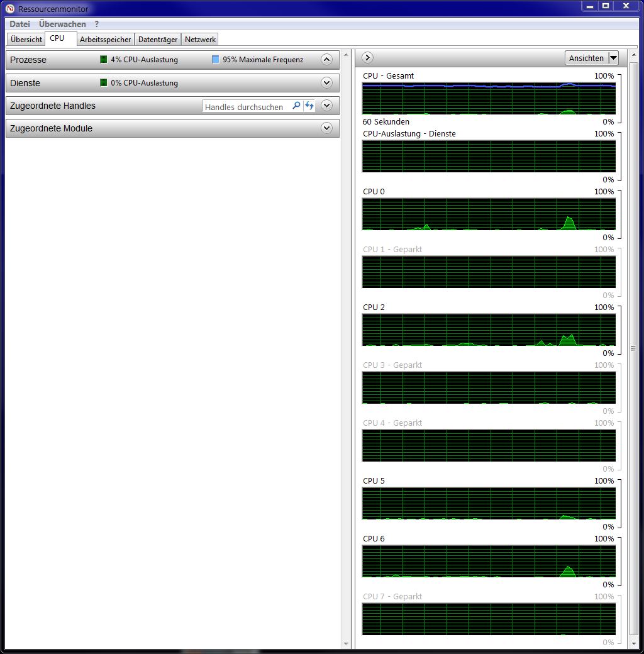Image resolution: width=644 pixels, height=654 pixels.
Task: Open the ? help menu
Action: tap(97, 24)
